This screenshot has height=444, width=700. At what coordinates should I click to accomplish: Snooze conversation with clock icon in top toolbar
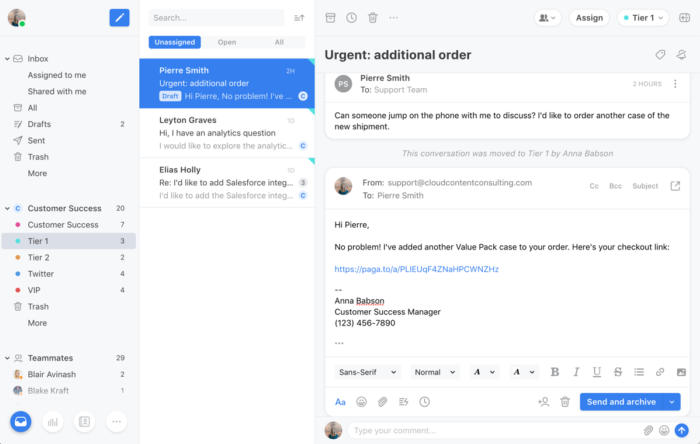point(352,18)
